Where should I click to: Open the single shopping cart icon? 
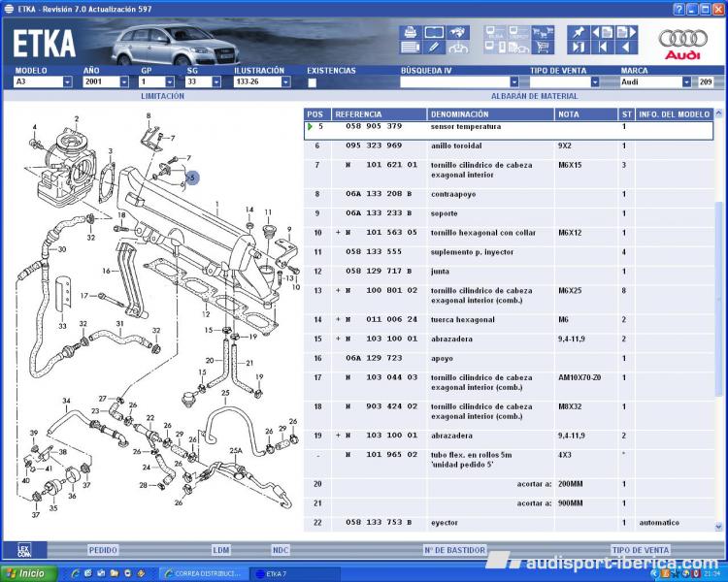pos(543,48)
